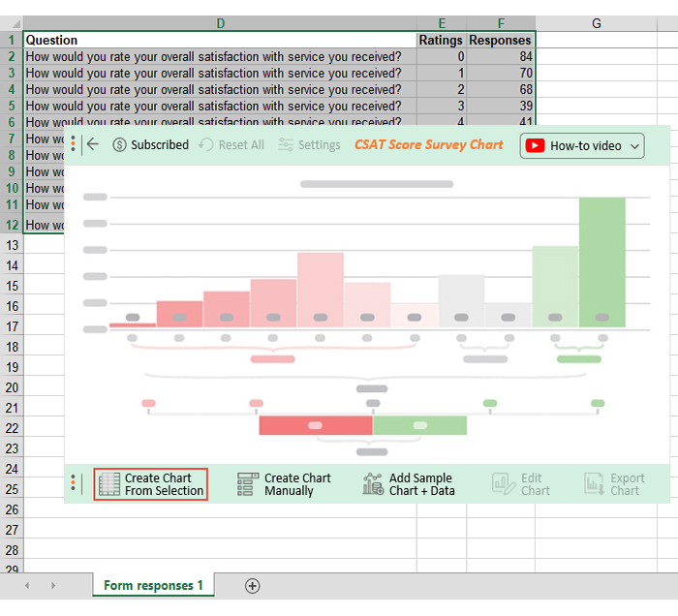Select row 13 header
The height and width of the screenshot is (616, 678).
tap(12, 245)
